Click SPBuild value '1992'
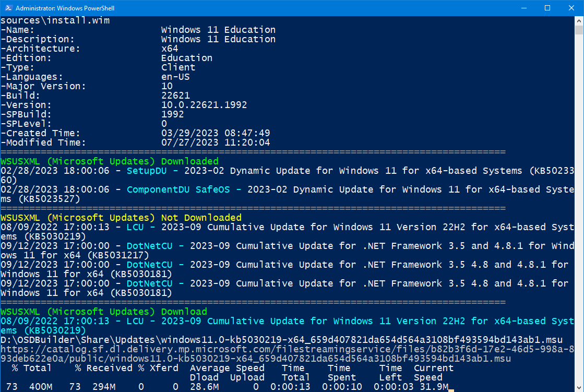584x392 pixels. pos(172,114)
